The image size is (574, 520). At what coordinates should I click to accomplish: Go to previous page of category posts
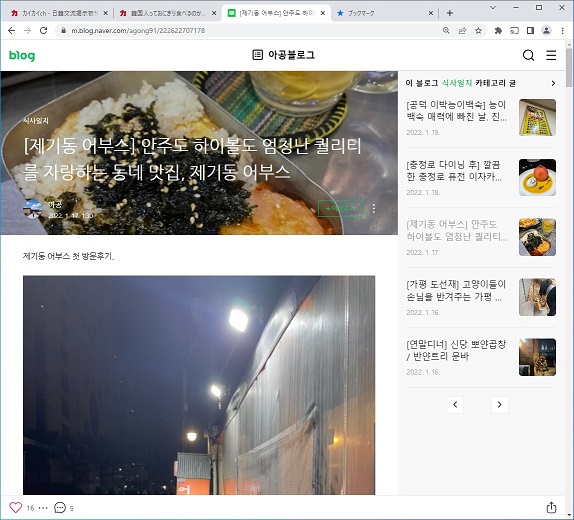(455, 405)
